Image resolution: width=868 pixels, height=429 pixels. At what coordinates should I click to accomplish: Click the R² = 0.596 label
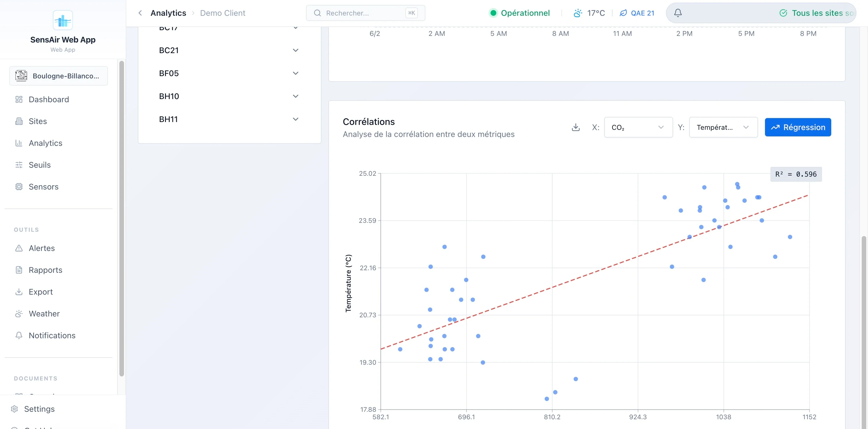(x=796, y=174)
